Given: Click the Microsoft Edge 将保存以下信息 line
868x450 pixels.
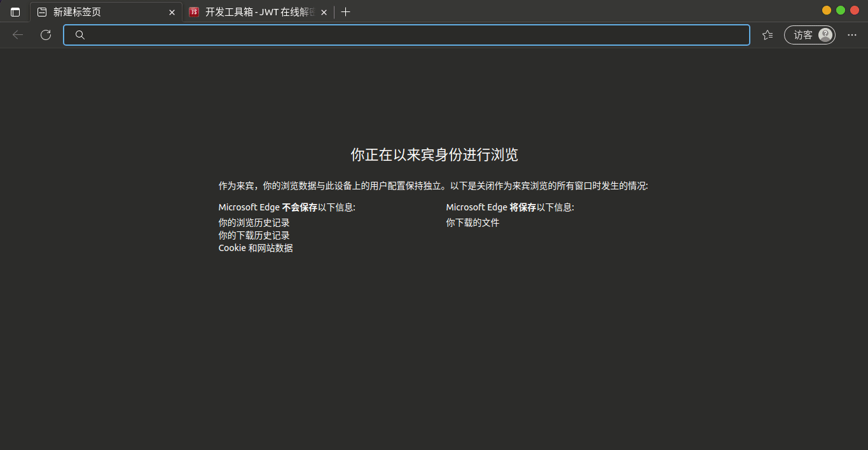Looking at the screenshot, I should tap(510, 207).
